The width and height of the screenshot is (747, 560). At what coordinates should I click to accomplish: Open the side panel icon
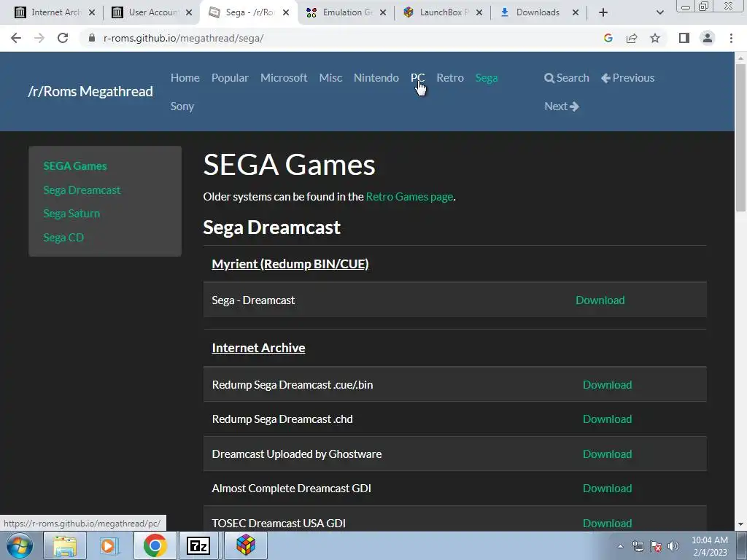coord(684,38)
